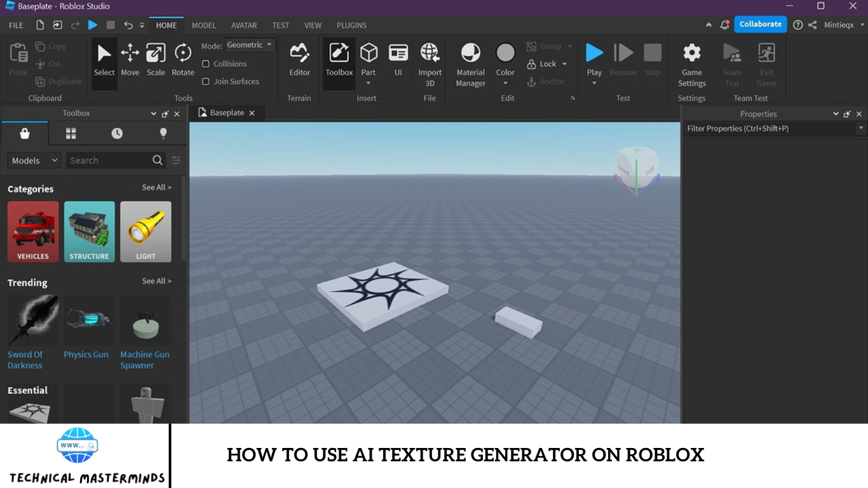Click the Toolbox search magnifier

click(x=158, y=161)
